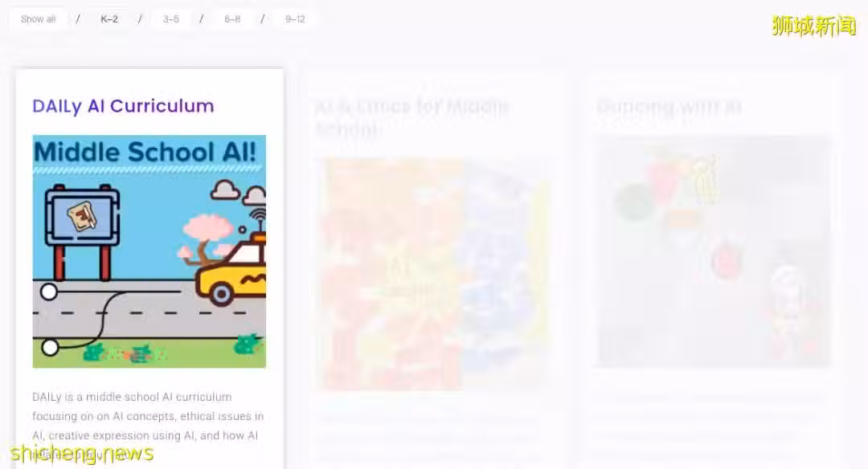Screen dimensions: 868x469
Task: Click the pink blossom tree in illustration
Action: [206, 237]
